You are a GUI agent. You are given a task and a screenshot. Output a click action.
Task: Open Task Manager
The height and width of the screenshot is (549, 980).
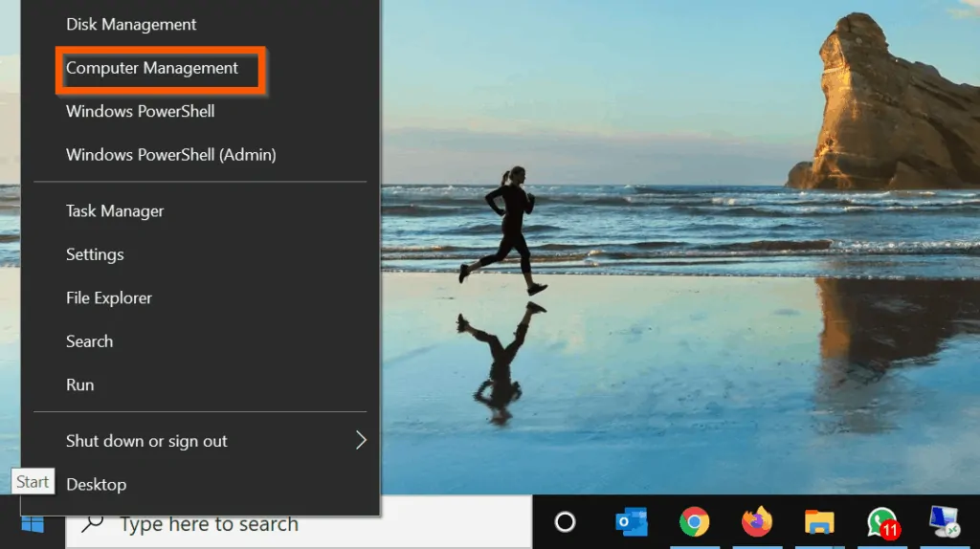point(200,211)
